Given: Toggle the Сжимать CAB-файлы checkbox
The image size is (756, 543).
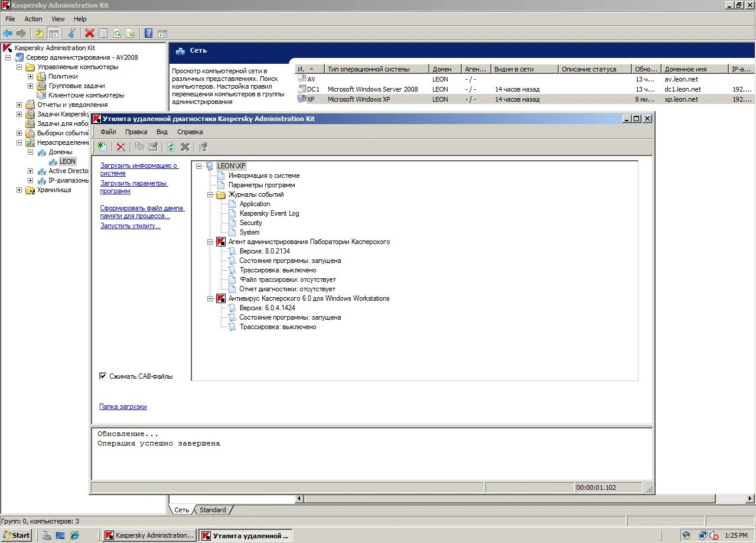Looking at the screenshot, I should tap(103, 376).
